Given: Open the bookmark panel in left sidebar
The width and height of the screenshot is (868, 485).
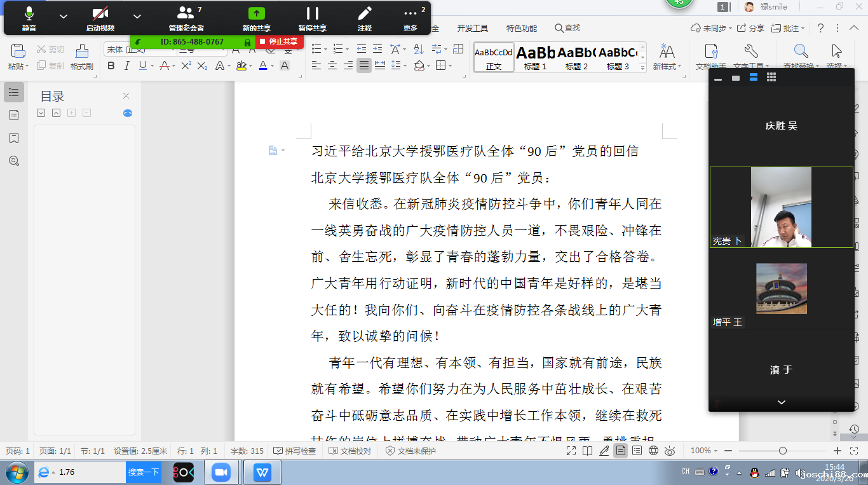Looking at the screenshot, I should (14, 138).
